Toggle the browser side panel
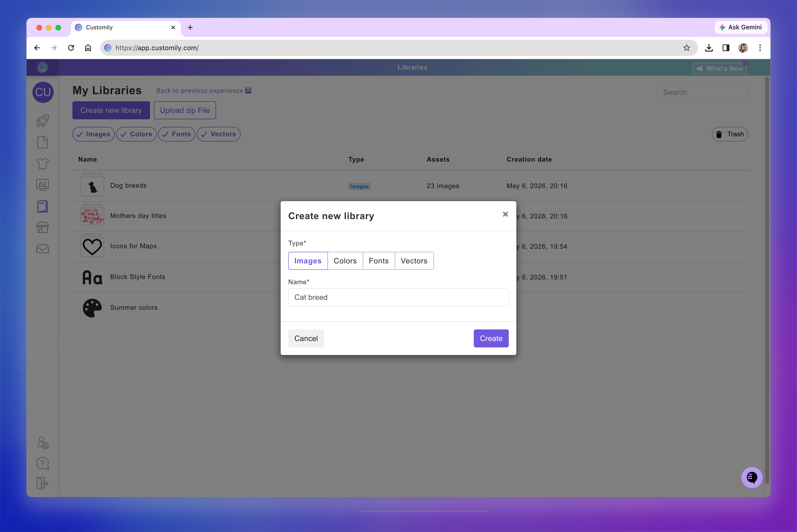The height and width of the screenshot is (532, 797). point(726,48)
